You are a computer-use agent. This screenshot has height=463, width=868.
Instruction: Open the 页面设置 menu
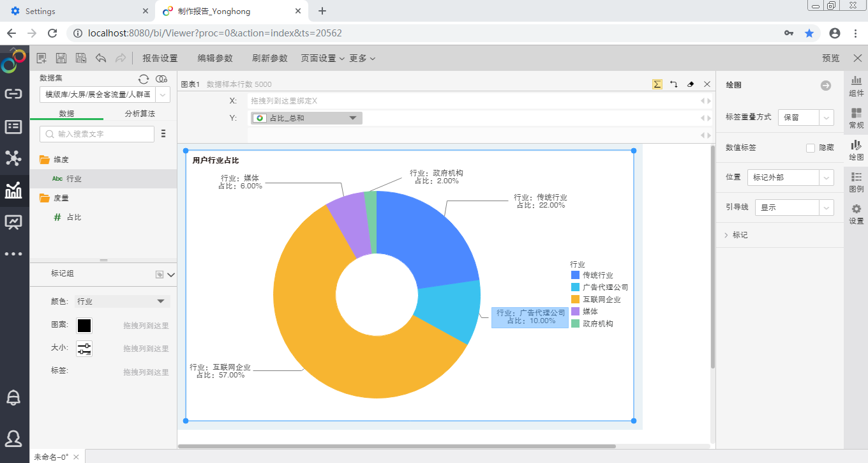[x=322, y=58]
